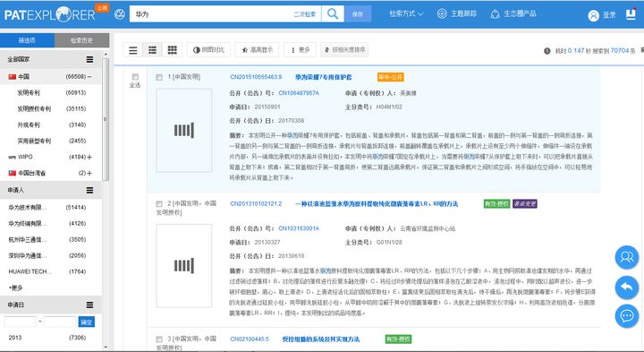Viewport: 644px width, 352px height.
Task: Open the 检索方式 dropdown menu
Action: click(406, 14)
